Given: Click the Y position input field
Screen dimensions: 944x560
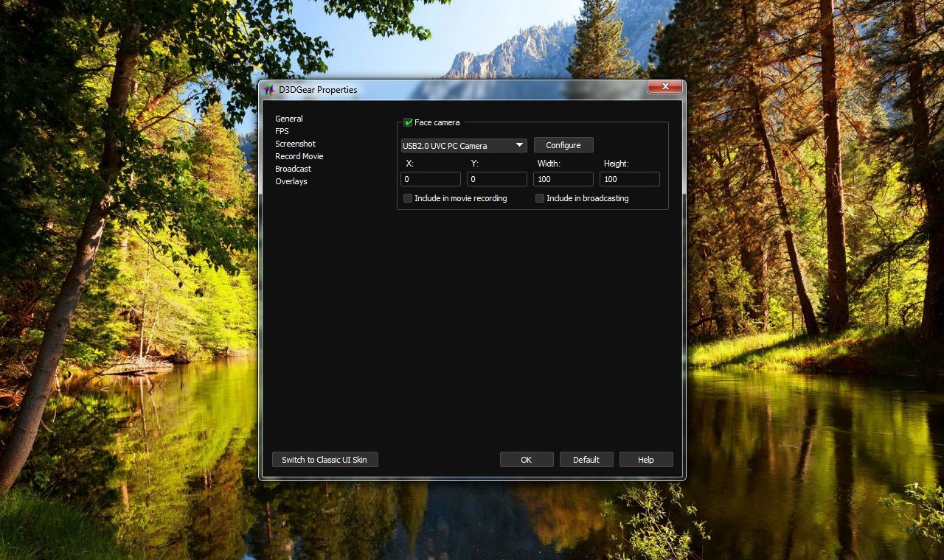Looking at the screenshot, I should click(x=497, y=179).
